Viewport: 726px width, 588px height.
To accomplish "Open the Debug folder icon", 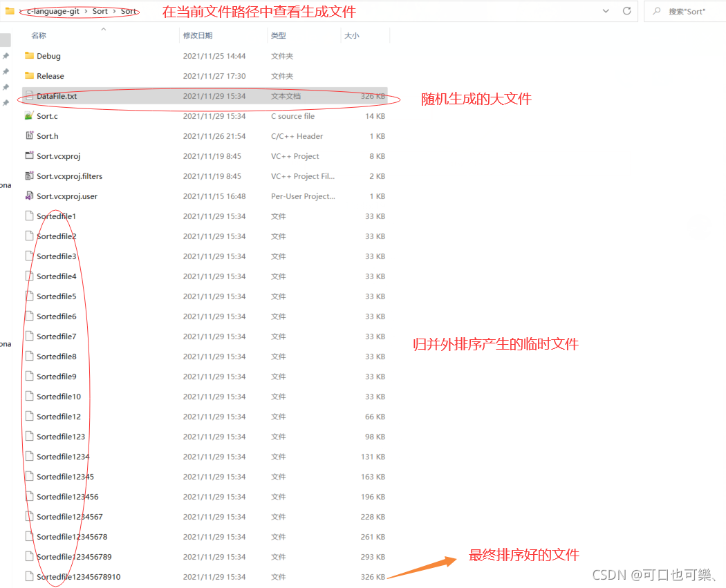I will [29, 55].
